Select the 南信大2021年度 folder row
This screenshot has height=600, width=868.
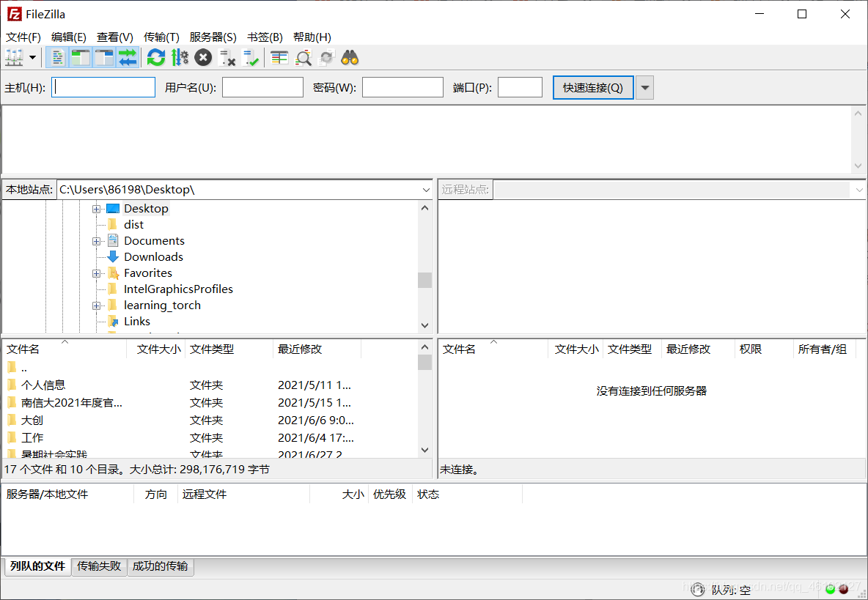210,403
